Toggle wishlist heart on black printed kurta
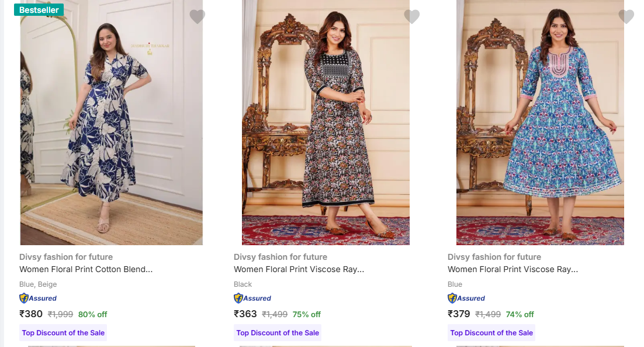The image size is (644, 347). coord(412,17)
